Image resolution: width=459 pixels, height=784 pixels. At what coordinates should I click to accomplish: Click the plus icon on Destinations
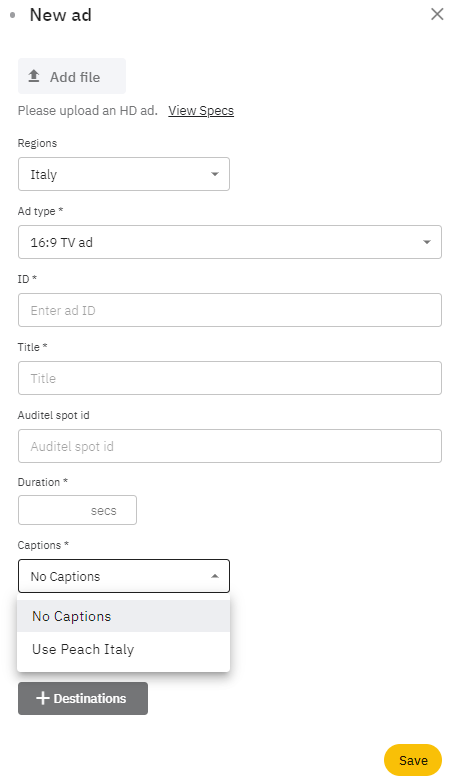[43, 698]
